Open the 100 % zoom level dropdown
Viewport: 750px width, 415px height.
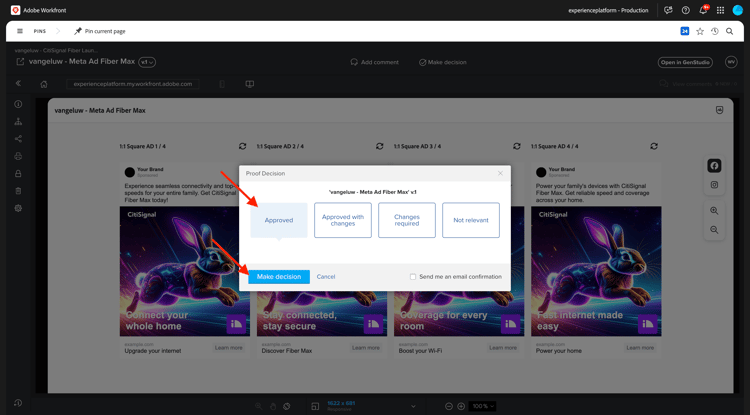point(482,406)
